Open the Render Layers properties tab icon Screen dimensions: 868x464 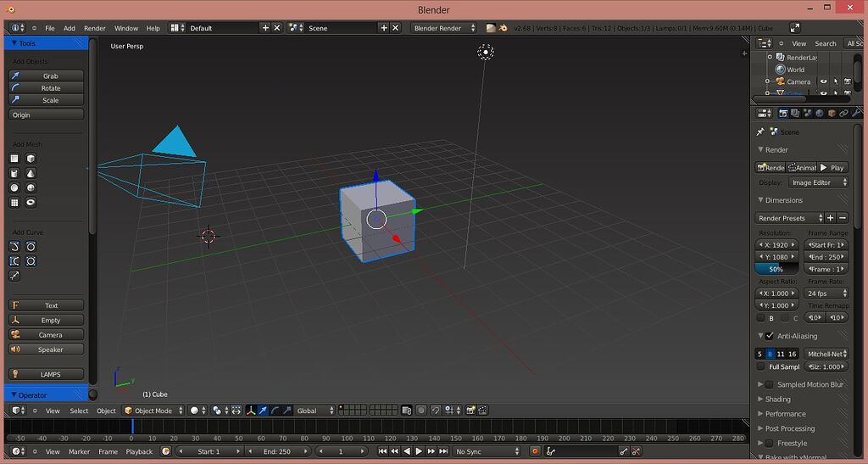pyautogui.click(x=795, y=114)
